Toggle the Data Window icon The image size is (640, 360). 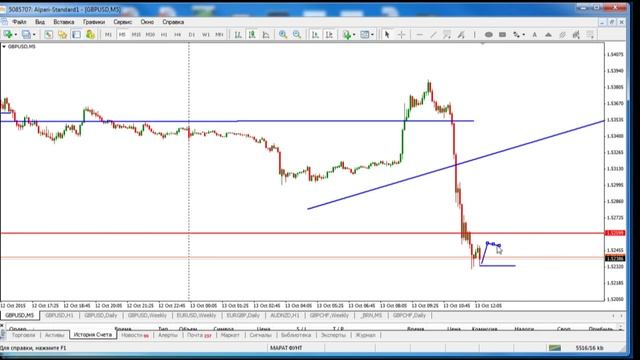(62, 35)
